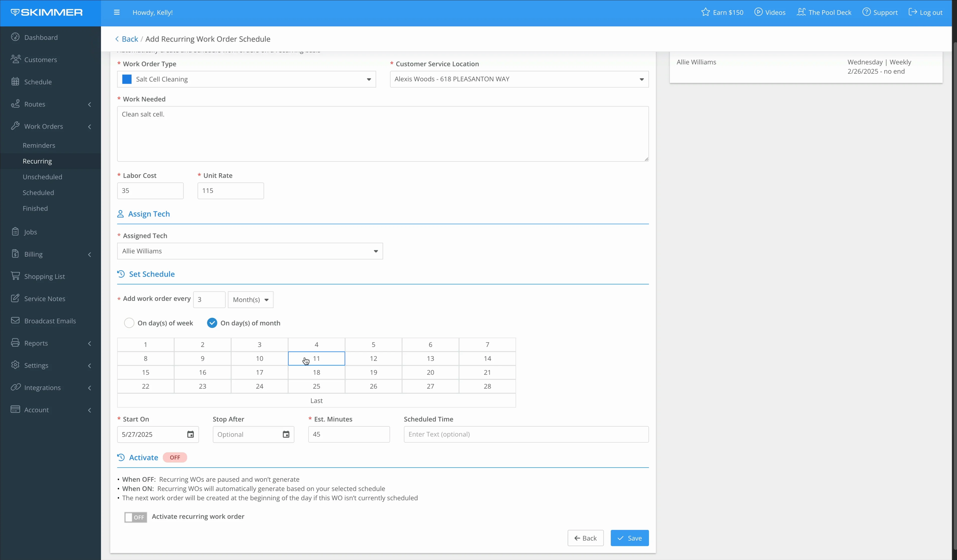Open the Stop After calendar picker icon
Viewport: 957px width, 560px height.
[286, 434]
